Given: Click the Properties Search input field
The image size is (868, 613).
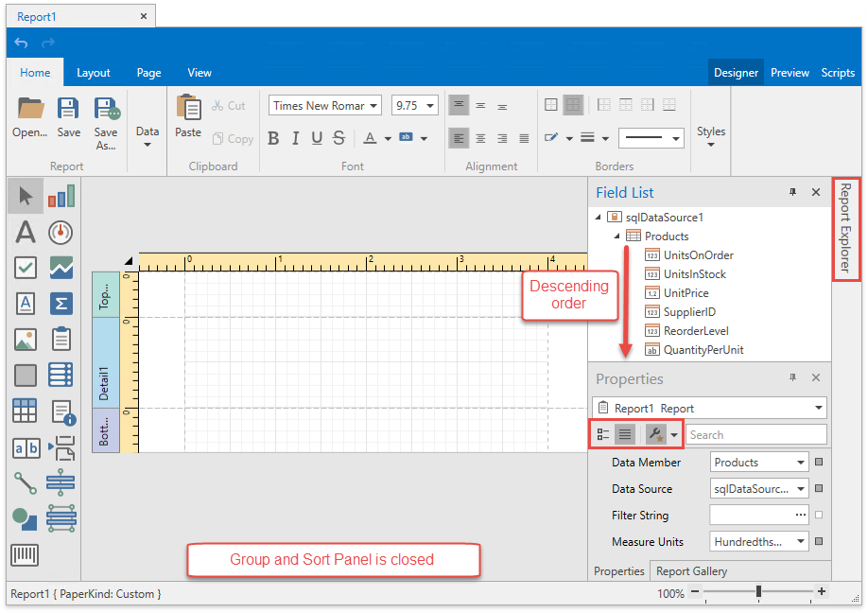Looking at the screenshot, I should click(x=755, y=435).
